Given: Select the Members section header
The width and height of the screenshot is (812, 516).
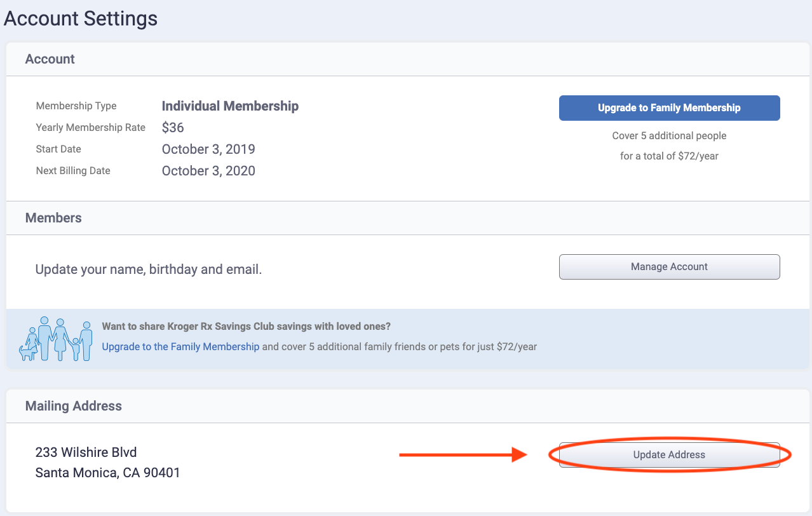Looking at the screenshot, I should 53,218.
